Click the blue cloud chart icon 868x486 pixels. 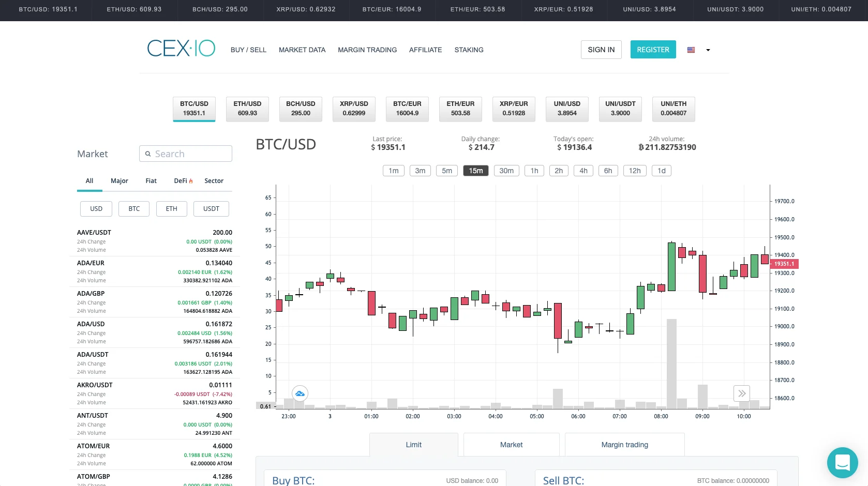click(x=300, y=393)
